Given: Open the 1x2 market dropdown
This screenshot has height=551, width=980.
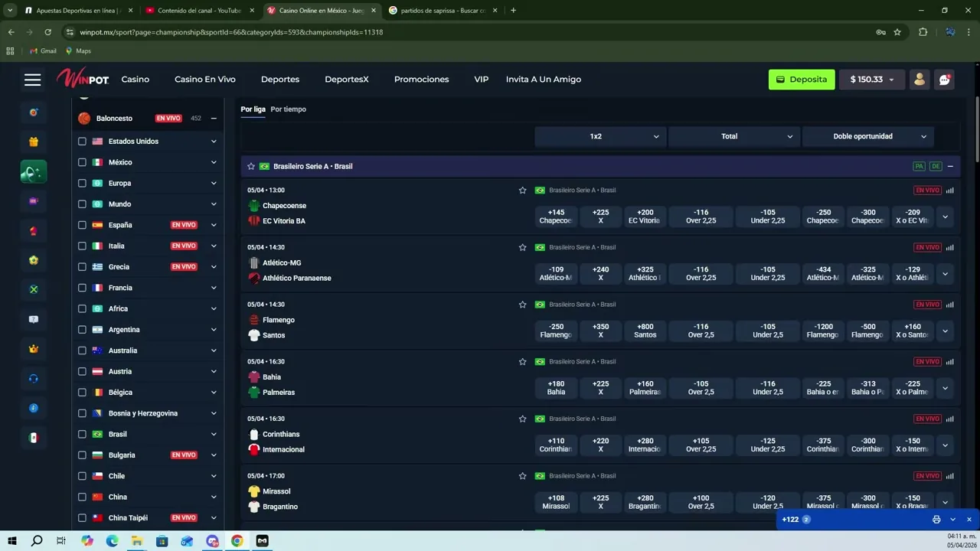Looking at the screenshot, I should pos(599,136).
